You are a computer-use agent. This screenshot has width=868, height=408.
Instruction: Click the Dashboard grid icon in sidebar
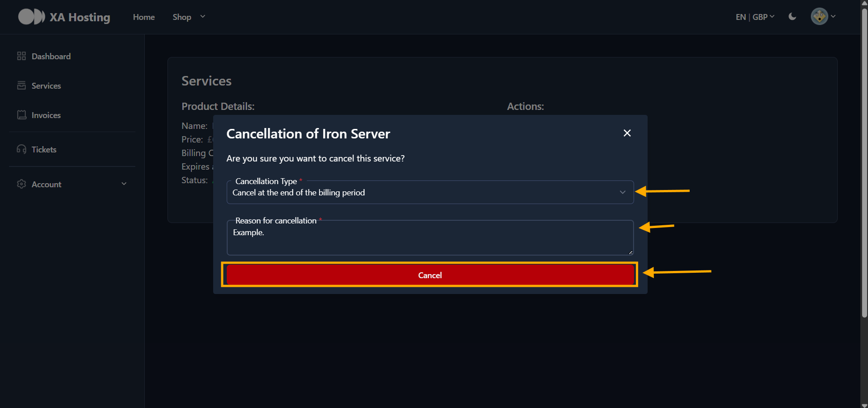pos(21,56)
